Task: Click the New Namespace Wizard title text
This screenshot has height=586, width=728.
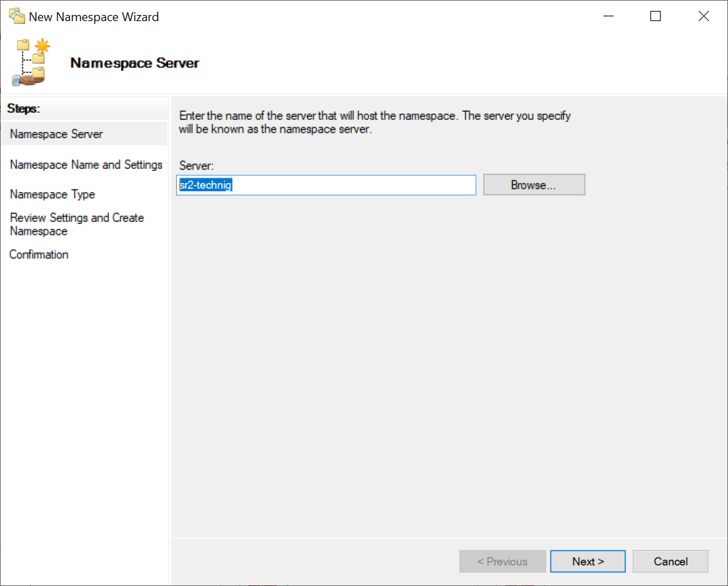Action: (x=94, y=17)
